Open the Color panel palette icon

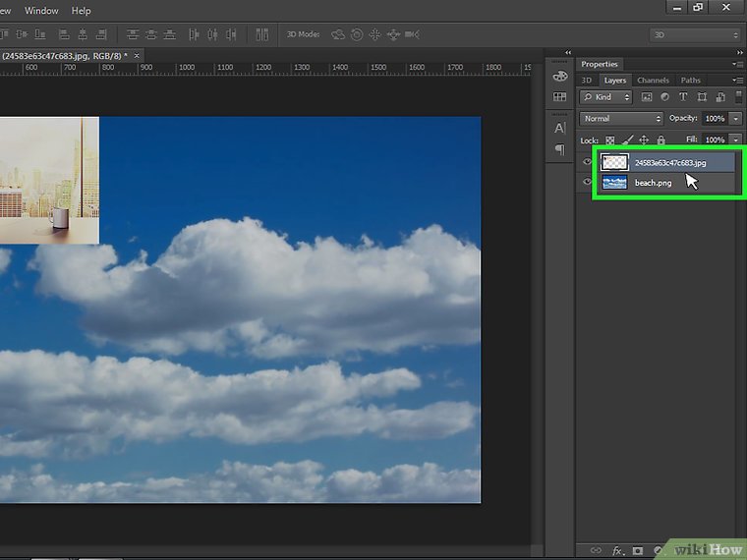pyautogui.click(x=560, y=76)
